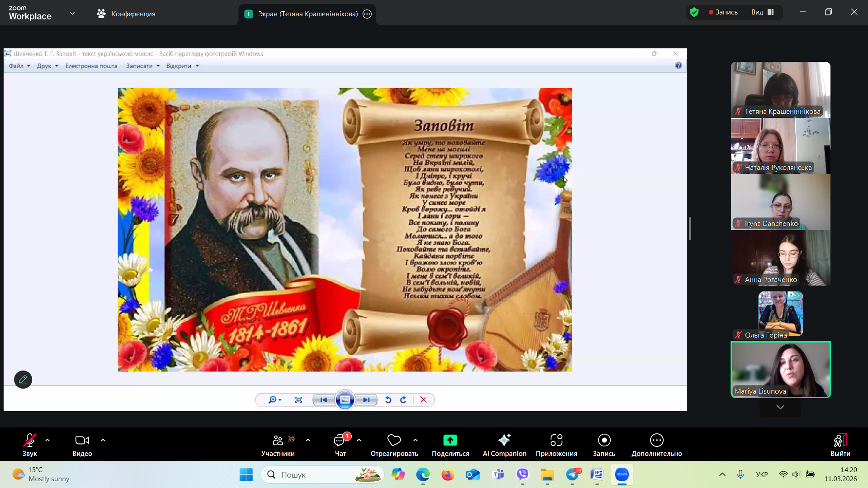Click the green Share screen icon
The image size is (868, 488).
[450, 440]
